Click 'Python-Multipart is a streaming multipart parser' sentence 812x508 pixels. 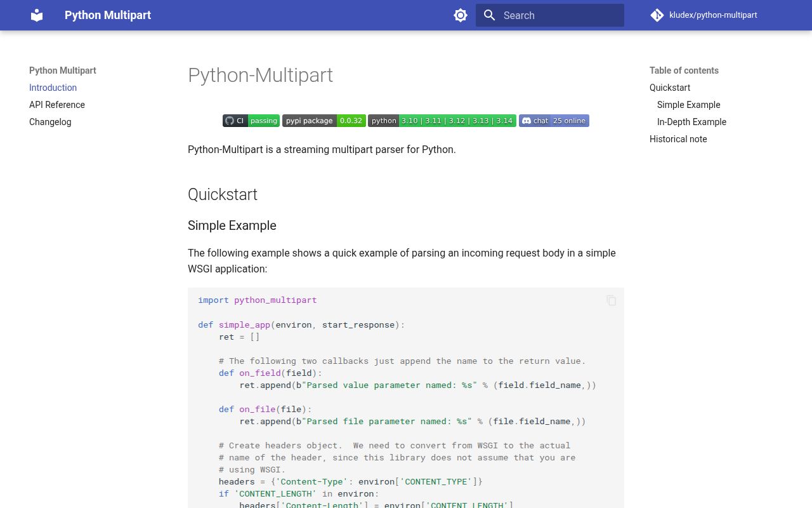click(x=322, y=150)
